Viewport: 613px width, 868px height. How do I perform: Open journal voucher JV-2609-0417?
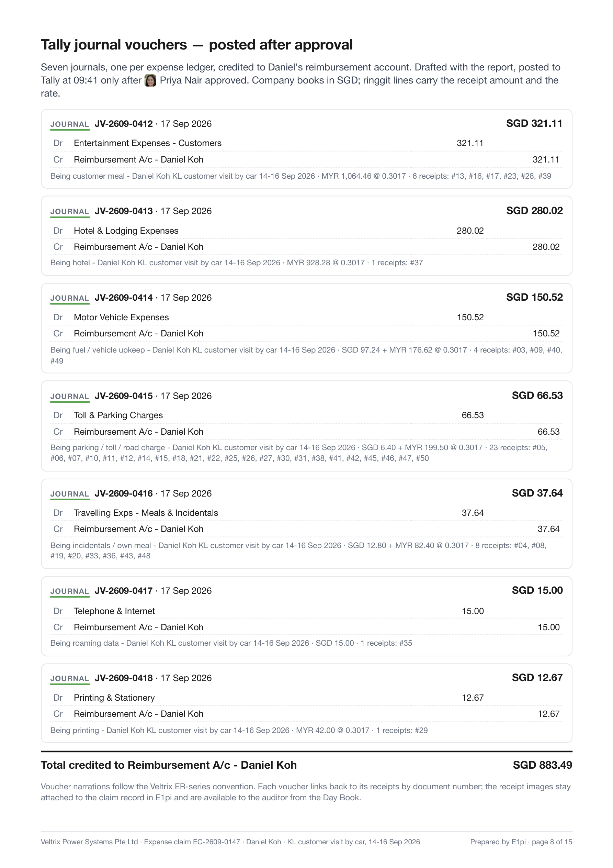pyautogui.click(x=124, y=590)
